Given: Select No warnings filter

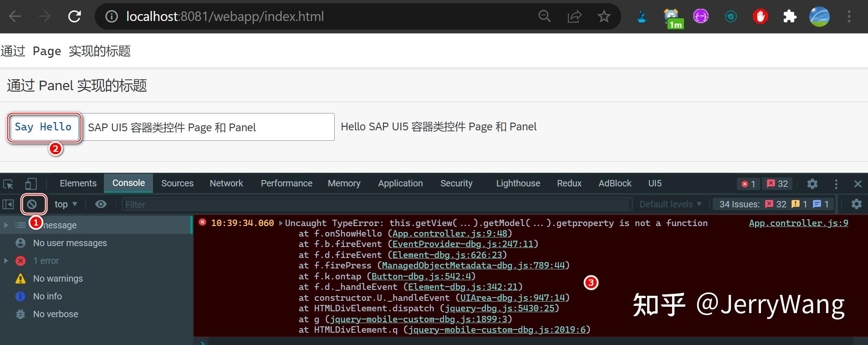Looking at the screenshot, I should click(58, 278).
